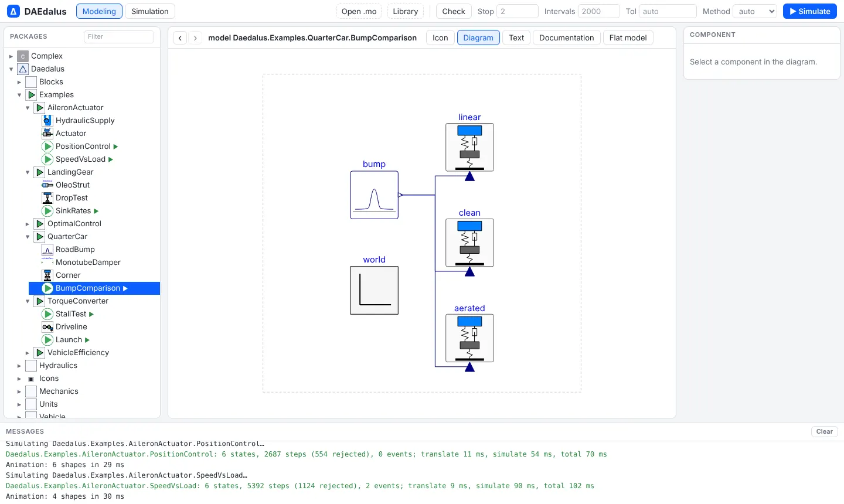Viewport: 844px width, 504px height.
Task: Click the HydraulicSupply model icon in the tree
Action: point(47,121)
